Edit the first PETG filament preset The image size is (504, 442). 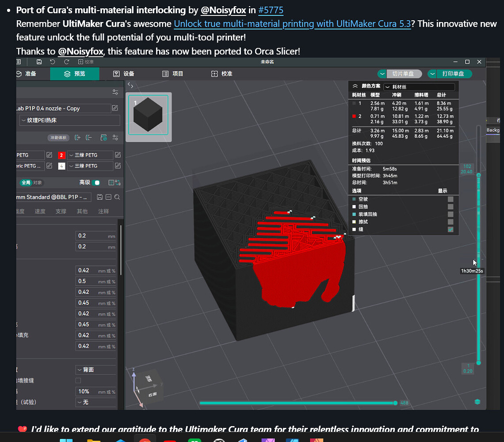pos(49,155)
